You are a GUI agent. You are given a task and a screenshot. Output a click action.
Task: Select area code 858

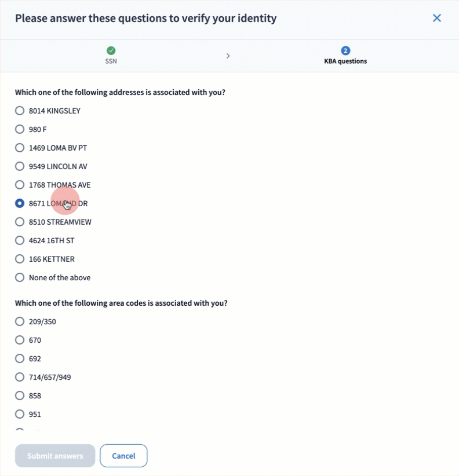coord(20,396)
